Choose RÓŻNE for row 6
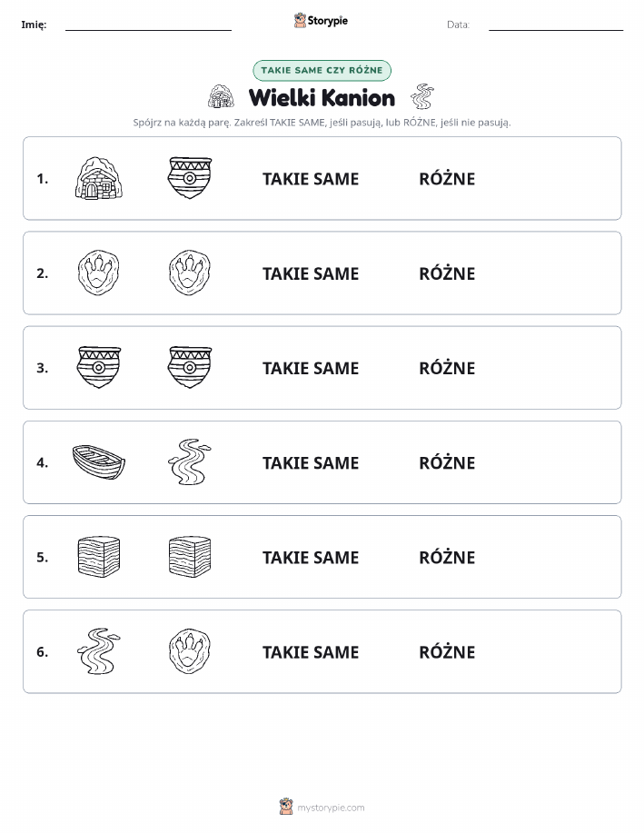 tap(447, 651)
